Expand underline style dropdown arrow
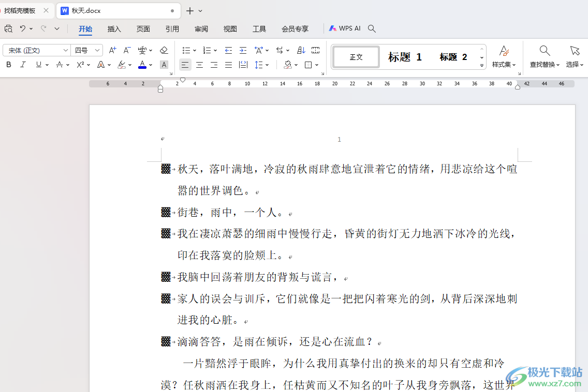This screenshot has height=392, width=588. point(47,65)
